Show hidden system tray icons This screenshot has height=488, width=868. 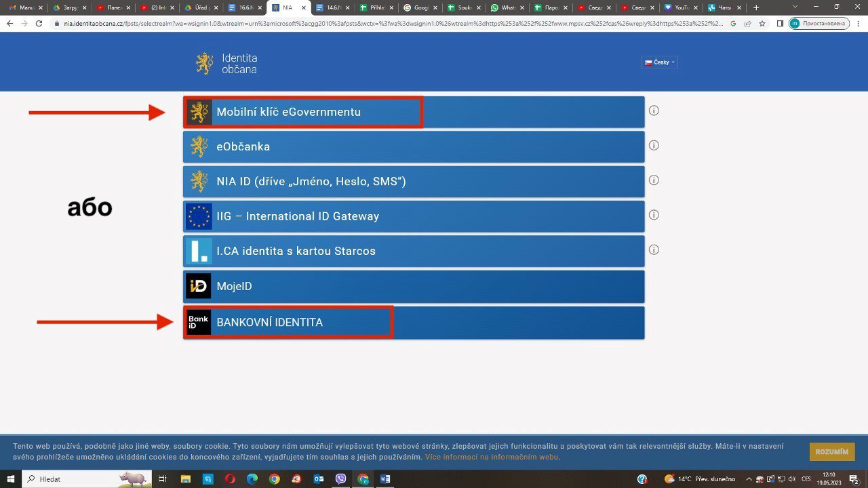tap(749, 479)
